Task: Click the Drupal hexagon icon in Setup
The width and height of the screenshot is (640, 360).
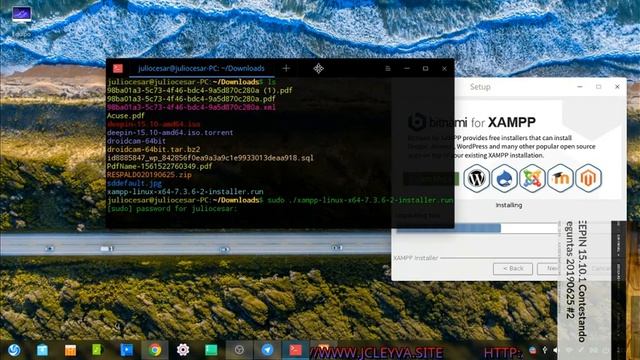Action: point(504,178)
